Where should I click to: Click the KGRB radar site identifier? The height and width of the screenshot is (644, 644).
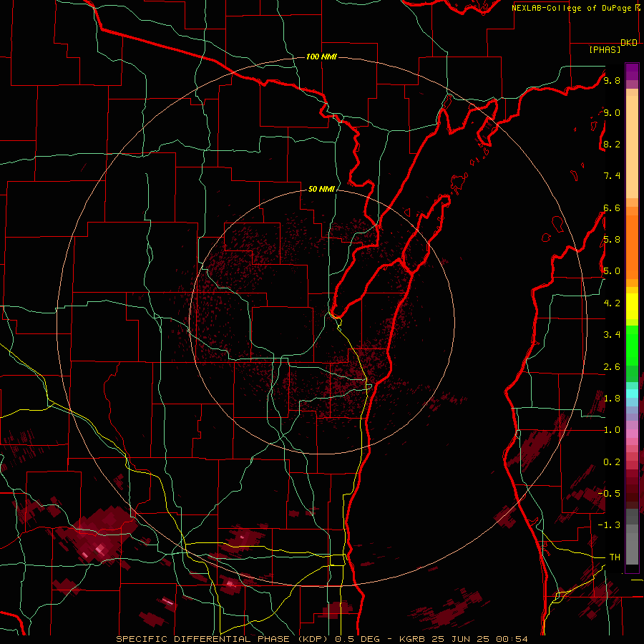point(412,639)
